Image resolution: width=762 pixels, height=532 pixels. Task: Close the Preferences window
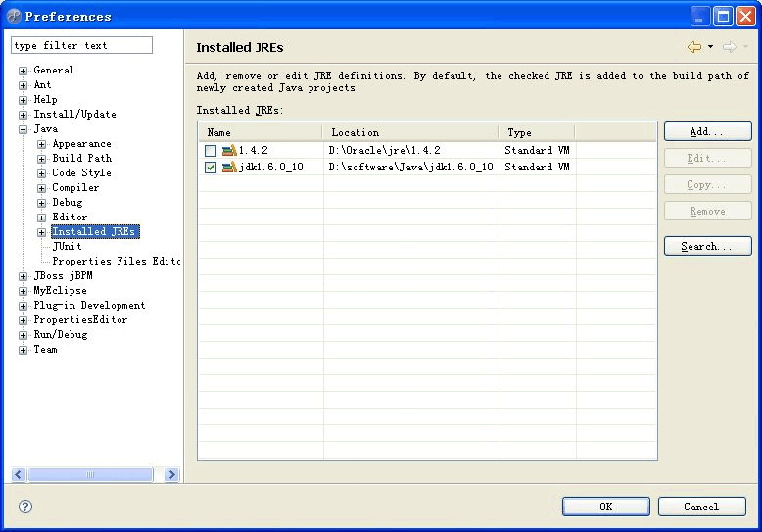[x=745, y=17]
